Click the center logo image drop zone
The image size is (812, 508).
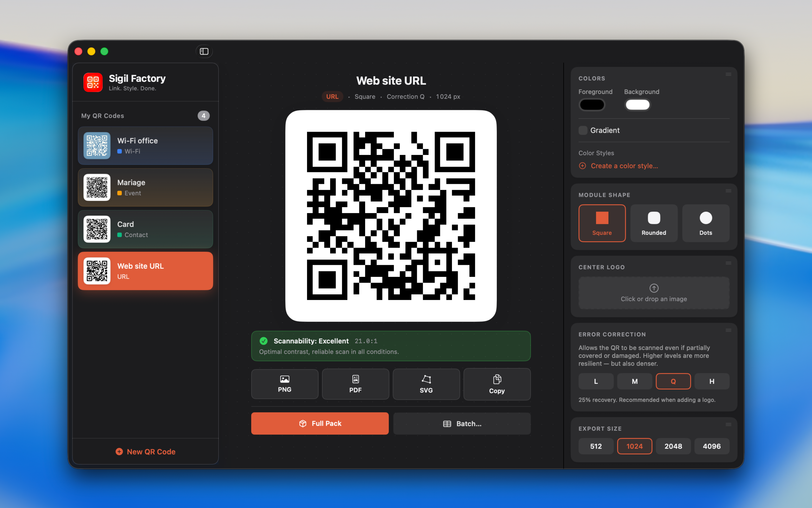(654, 293)
